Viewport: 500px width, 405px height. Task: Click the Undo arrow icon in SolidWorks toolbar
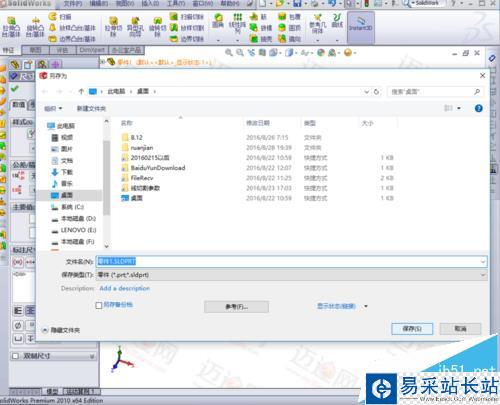click(332, 4)
